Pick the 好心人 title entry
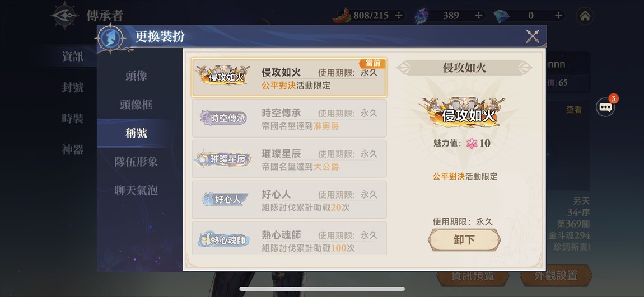 tap(289, 200)
